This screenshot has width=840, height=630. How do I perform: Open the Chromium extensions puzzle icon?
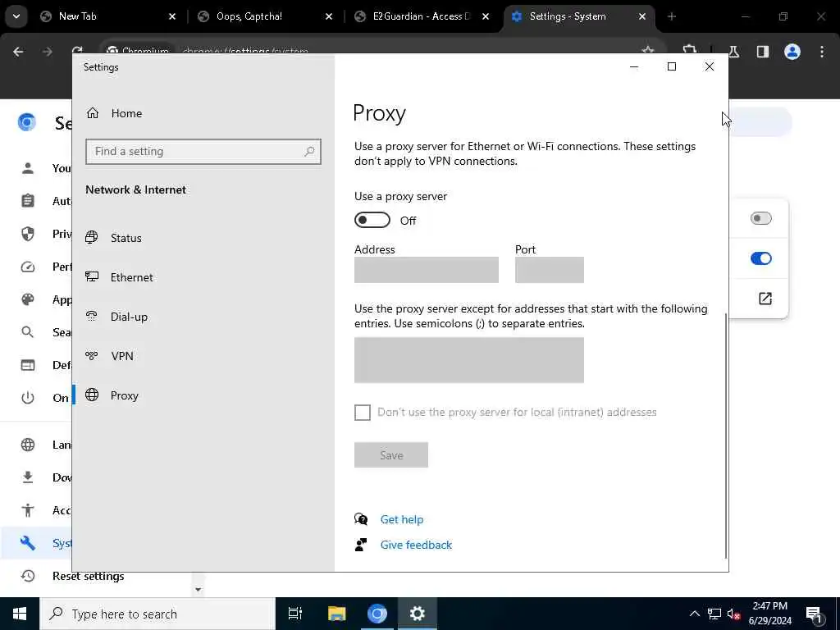[690, 49]
